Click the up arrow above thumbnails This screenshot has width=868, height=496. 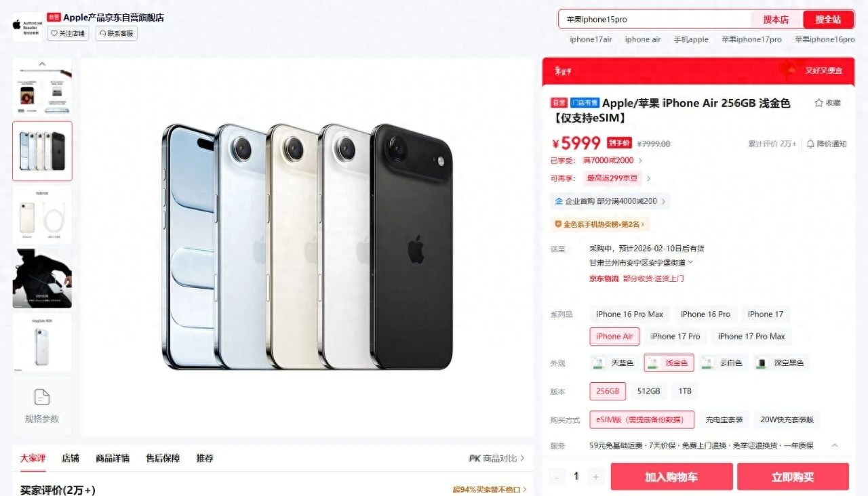[x=42, y=64]
